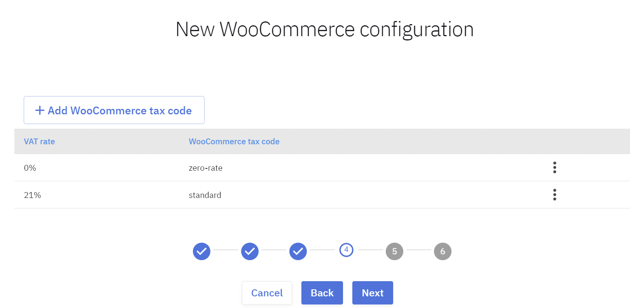The image size is (644, 308).
Task: Go Back to the previous step
Action: pos(322,293)
